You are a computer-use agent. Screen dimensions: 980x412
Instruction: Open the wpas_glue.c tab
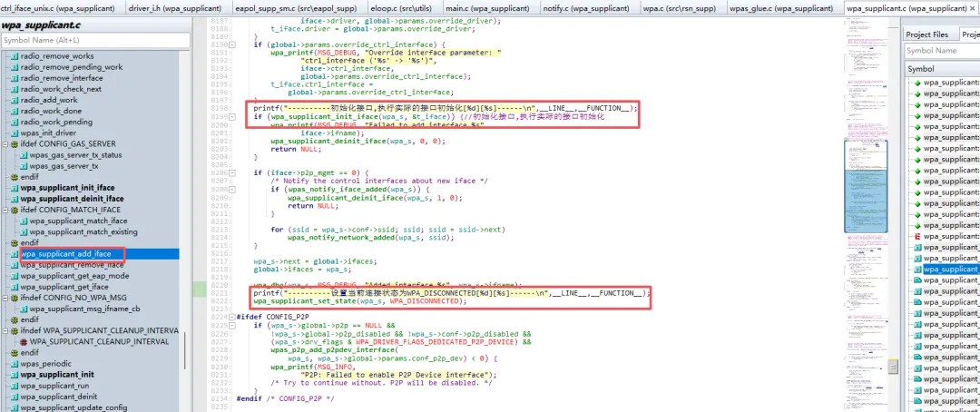click(782, 8)
